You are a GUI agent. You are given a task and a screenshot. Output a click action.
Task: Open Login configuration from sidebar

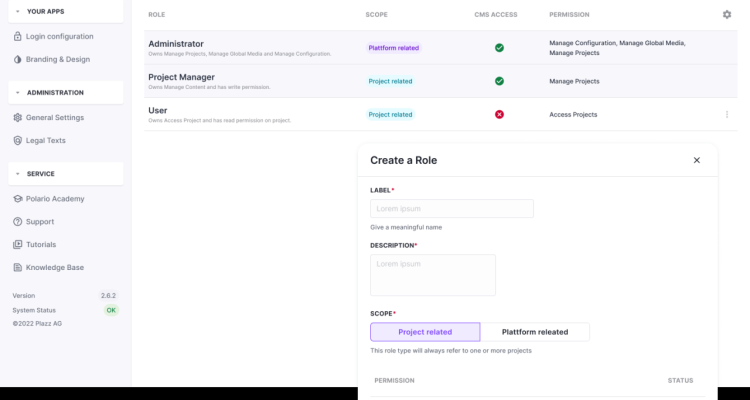tap(59, 36)
